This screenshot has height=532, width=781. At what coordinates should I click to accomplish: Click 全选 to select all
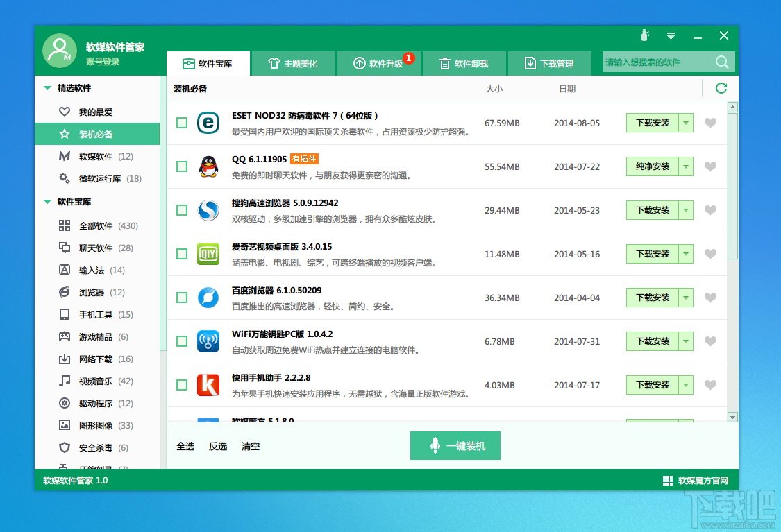point(185,447)
